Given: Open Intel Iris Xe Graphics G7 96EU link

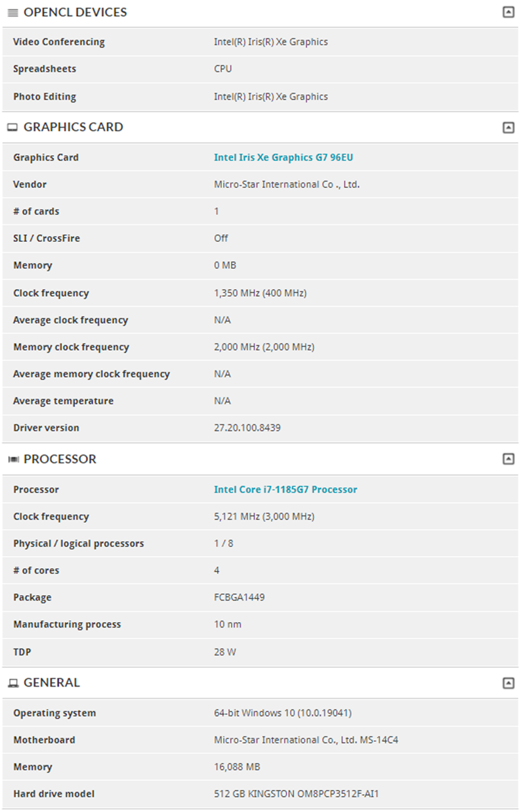Looking at the screenshot, I should coord(284,157).
